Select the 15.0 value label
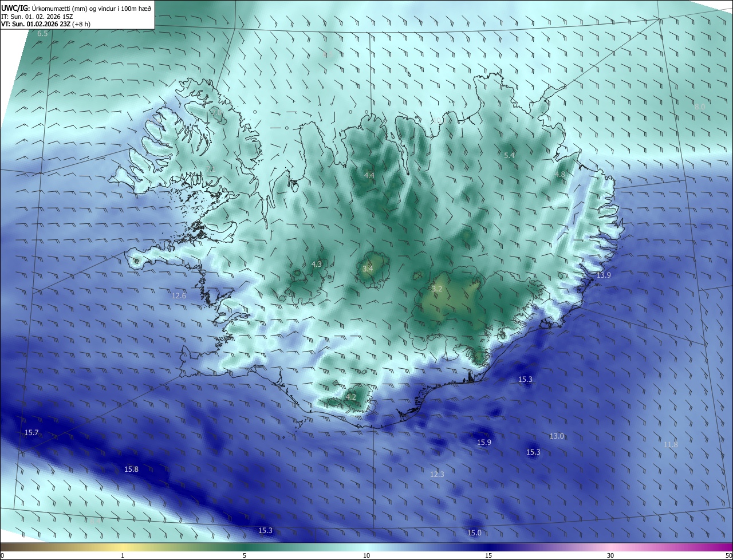Viewport: 733px width, 560px height. point(474,533)
